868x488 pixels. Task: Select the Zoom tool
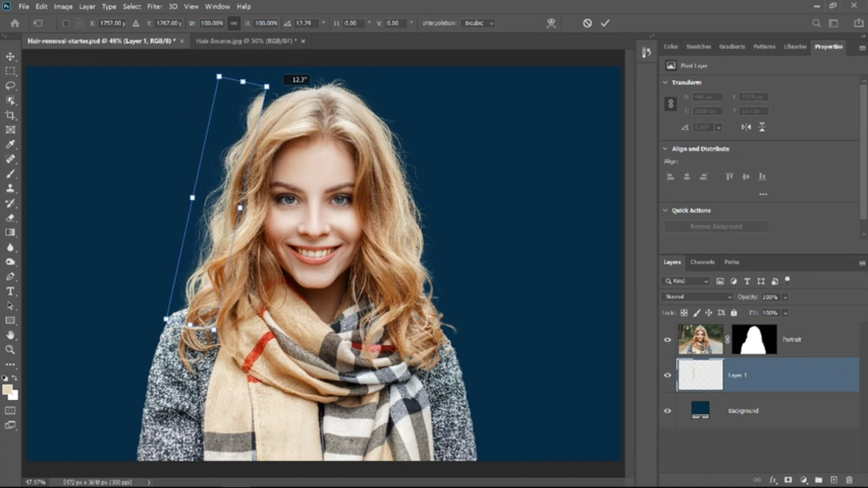(x=10, y=350)
